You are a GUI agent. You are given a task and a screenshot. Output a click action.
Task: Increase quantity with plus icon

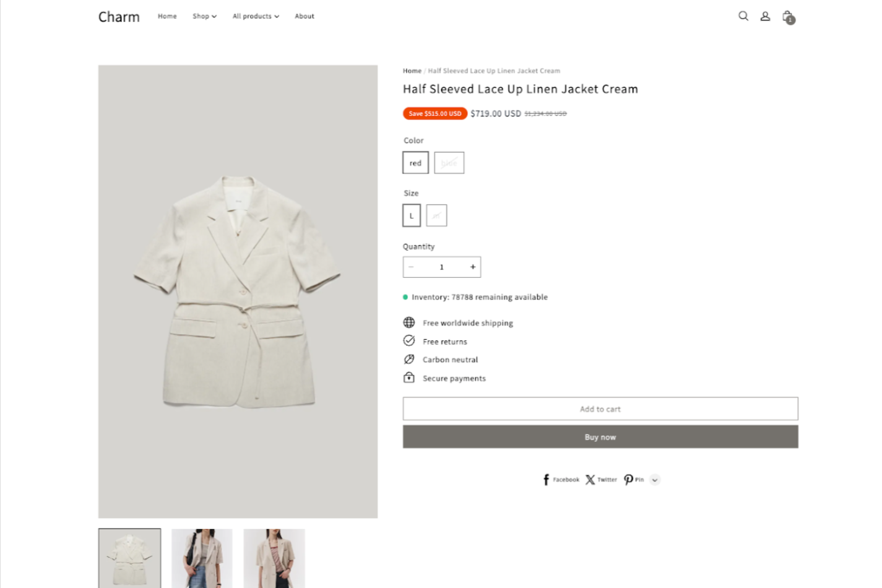coord(473,267)
